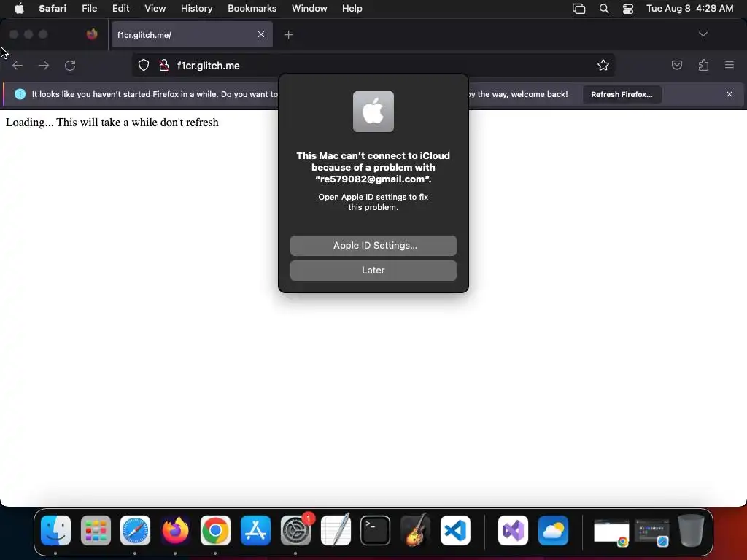Reload the current page
Screen dimensions: 747x560
click(70, 65)
